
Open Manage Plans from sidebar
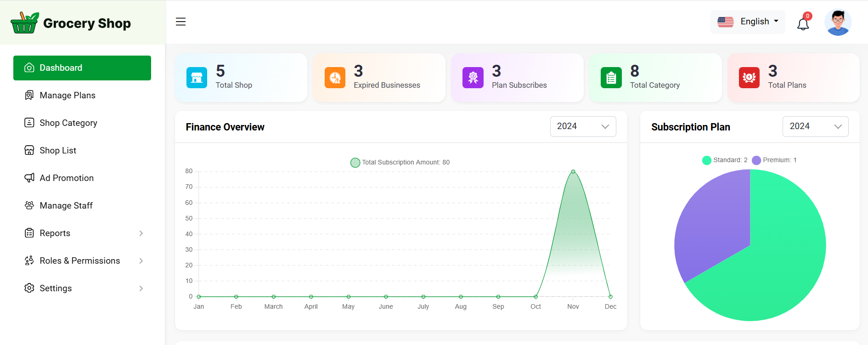click(x=68, y=96)
